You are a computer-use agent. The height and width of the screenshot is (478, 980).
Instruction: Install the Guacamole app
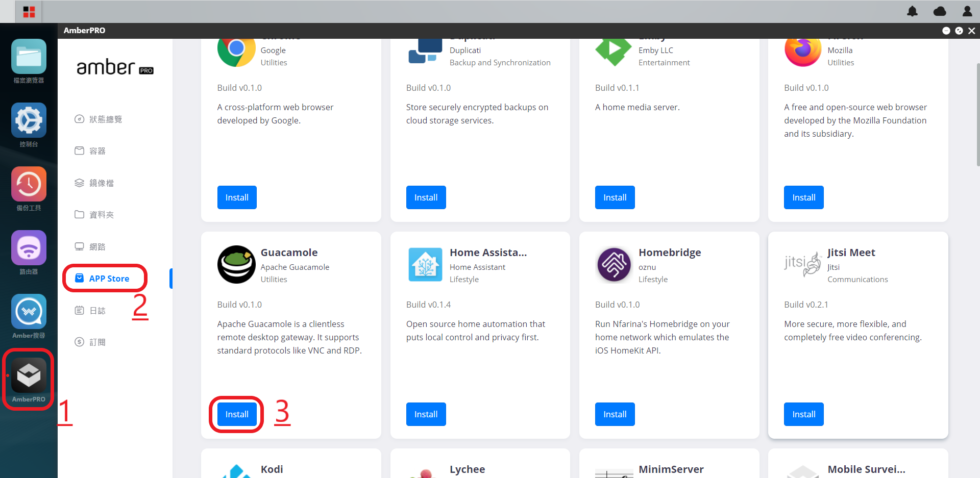237,414
